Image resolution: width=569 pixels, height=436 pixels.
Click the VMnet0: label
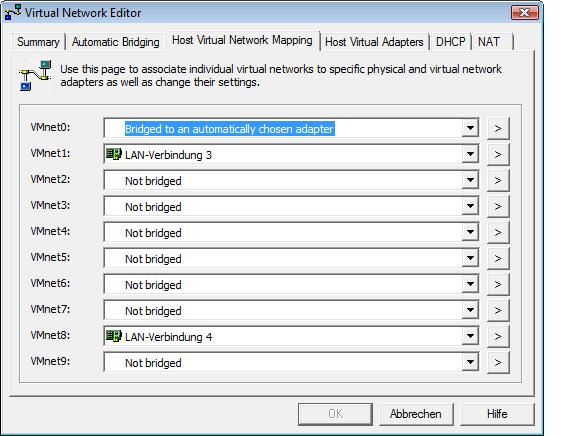50,127
